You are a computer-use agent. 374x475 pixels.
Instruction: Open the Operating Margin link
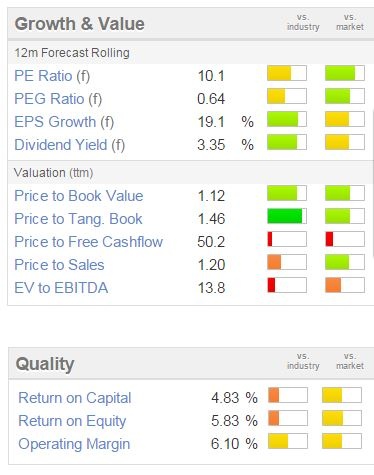tap(74, 444)
